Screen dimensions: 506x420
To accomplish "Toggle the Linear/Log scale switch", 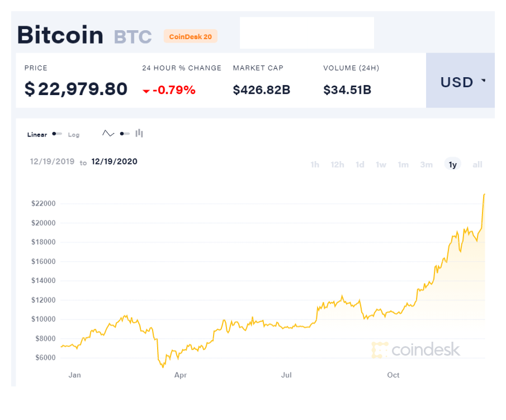I will click(57, 134).
